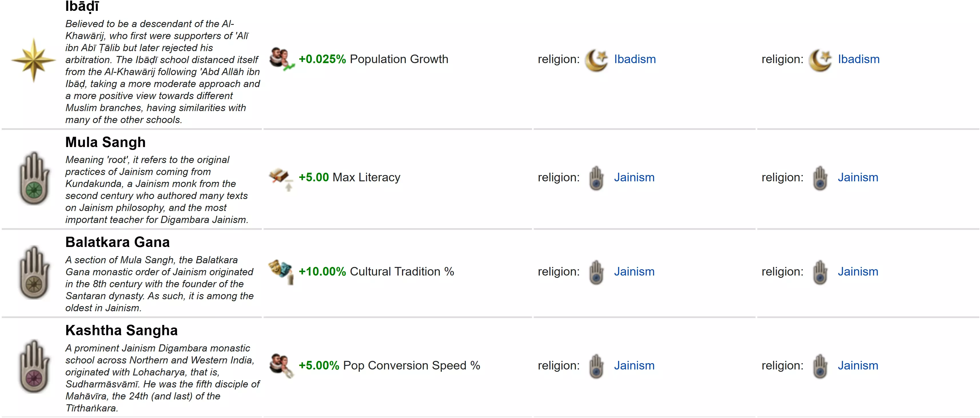Click the second crescent icon in Ibāḍī row

(x=820, y=60)
